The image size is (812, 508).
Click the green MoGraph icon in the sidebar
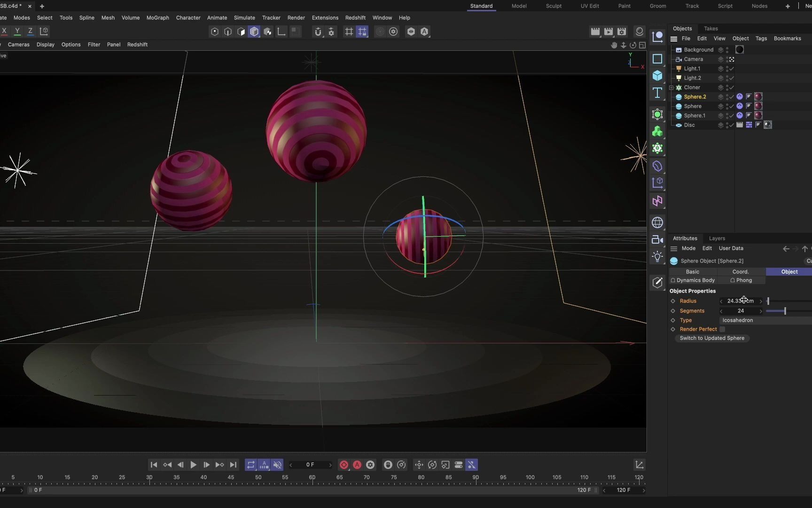[x=657, y=132]
